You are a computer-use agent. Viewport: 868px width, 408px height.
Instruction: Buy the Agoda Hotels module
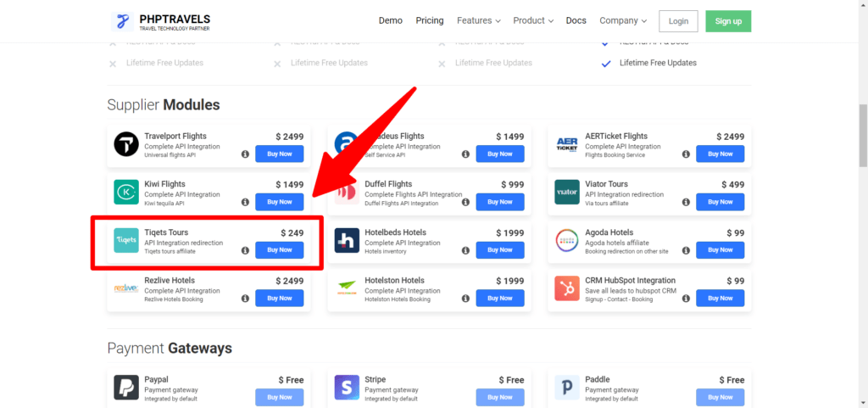tap(721, 249)
